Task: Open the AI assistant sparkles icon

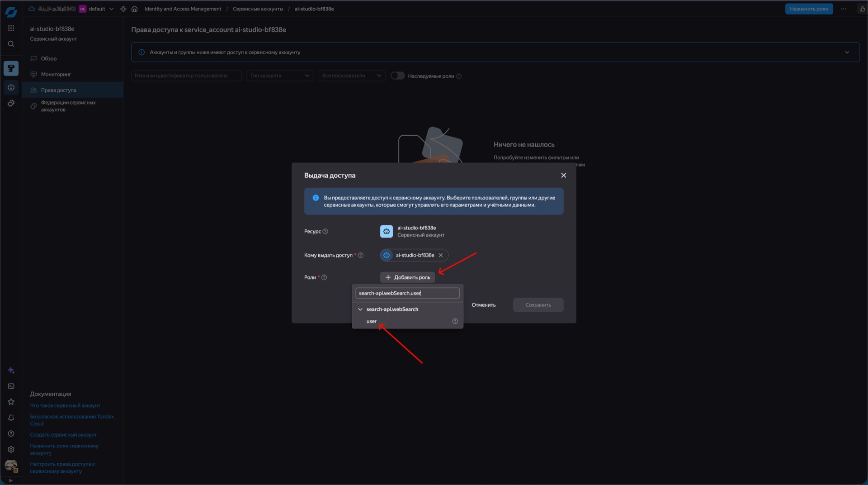Action: coord(11,370)
